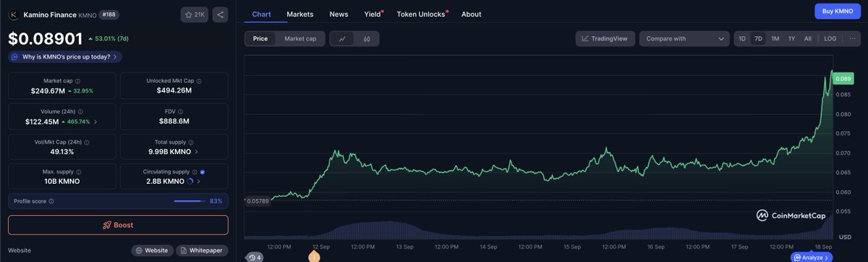Screen dimensions: 868x262
Task: Open the share icon button
Action: 221,14
